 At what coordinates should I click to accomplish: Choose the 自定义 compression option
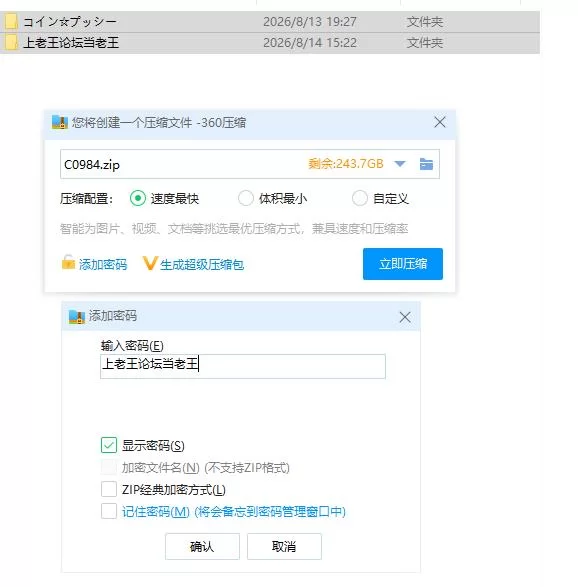(359, 198)
